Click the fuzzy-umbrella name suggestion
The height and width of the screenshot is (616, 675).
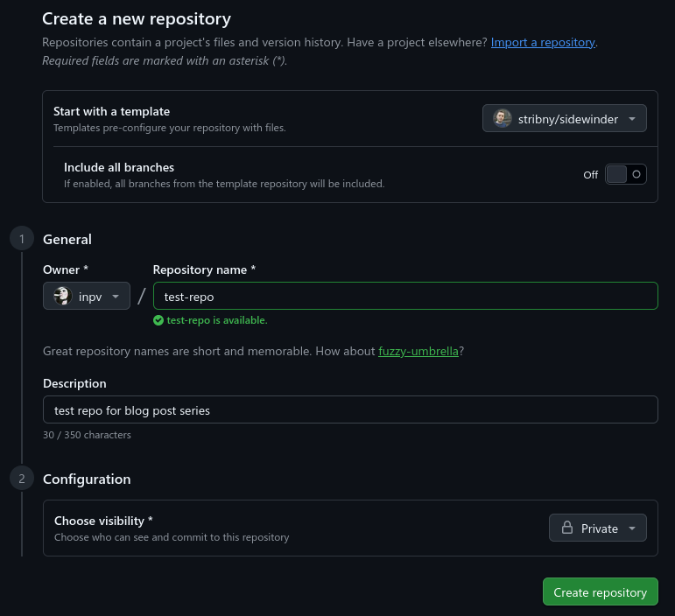click(x=418, y=351)
